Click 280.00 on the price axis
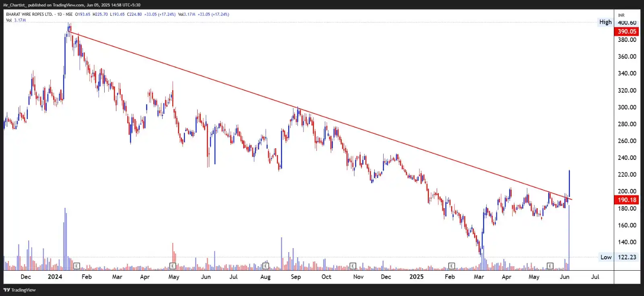 click(627, 124)
